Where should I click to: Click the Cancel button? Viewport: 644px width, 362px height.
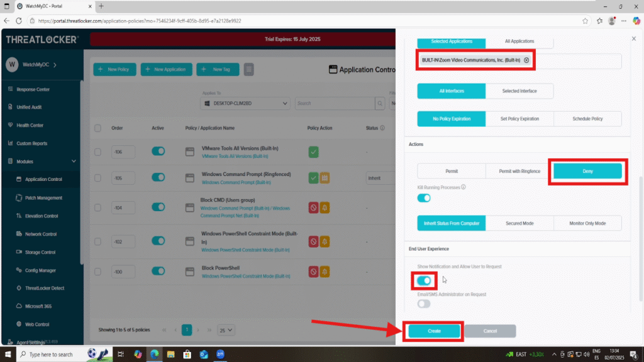pyautogui.click(x=490, y=331)
